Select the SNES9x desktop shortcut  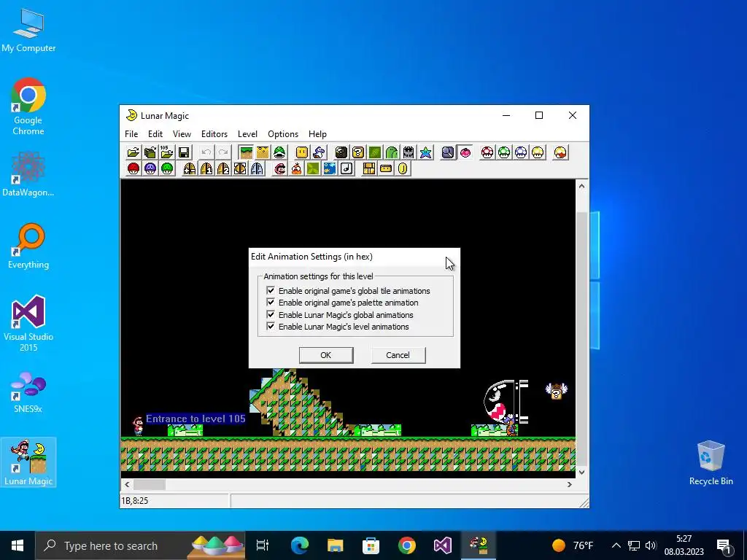coord(28,392)
